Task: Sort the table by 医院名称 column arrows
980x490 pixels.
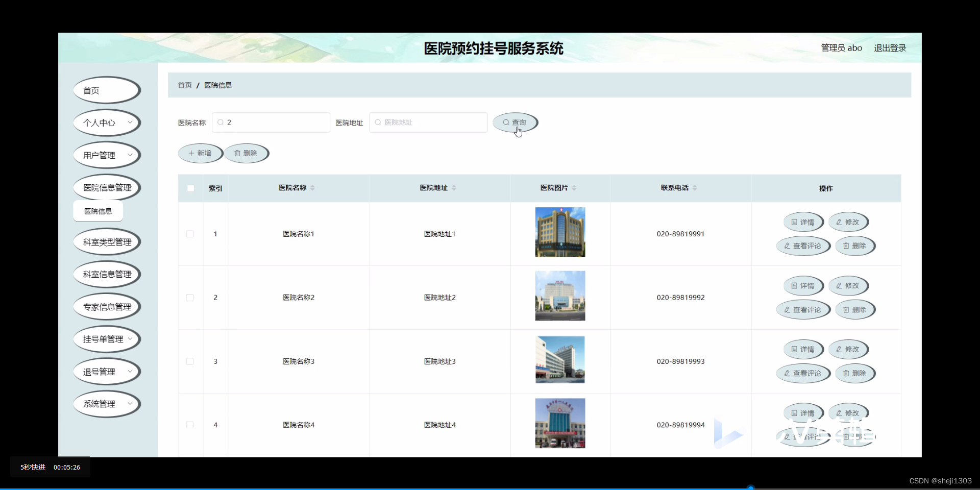Action: (x=313, y=188)
